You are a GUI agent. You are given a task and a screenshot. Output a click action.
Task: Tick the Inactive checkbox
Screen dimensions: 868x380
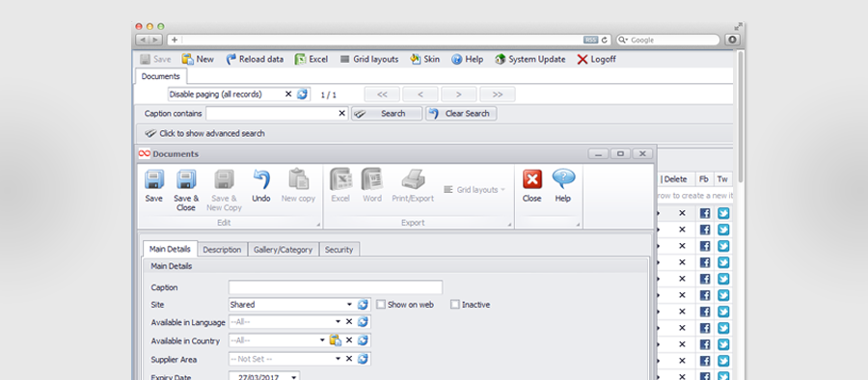[x=455, y=305]
